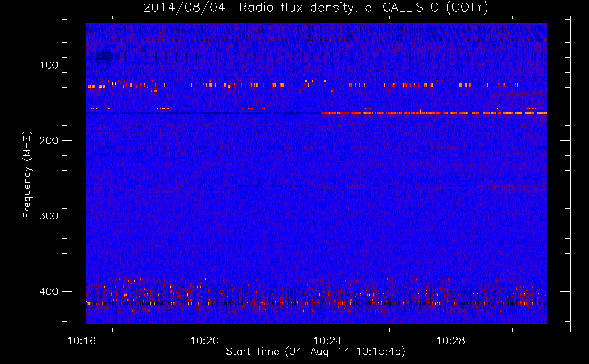
Task: Click the 100 frequency tick label
Action: coord(49,65)
